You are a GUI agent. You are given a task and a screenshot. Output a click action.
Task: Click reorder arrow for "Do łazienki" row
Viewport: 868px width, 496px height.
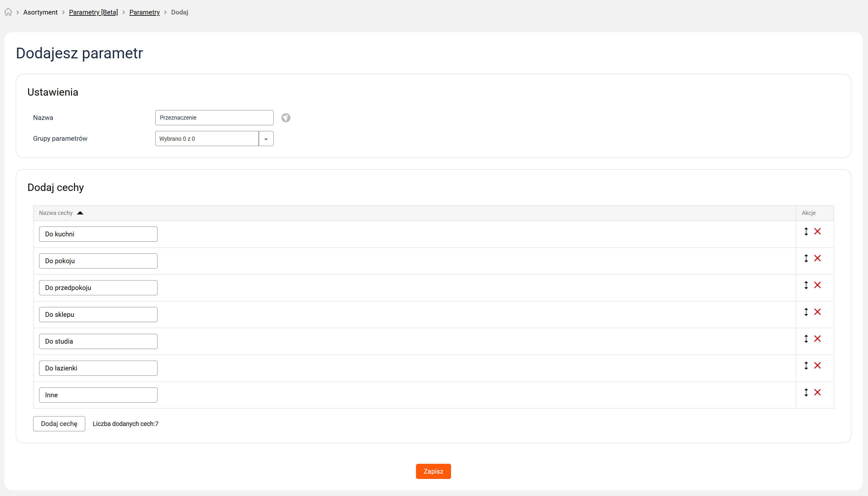[x=806, y=365]
